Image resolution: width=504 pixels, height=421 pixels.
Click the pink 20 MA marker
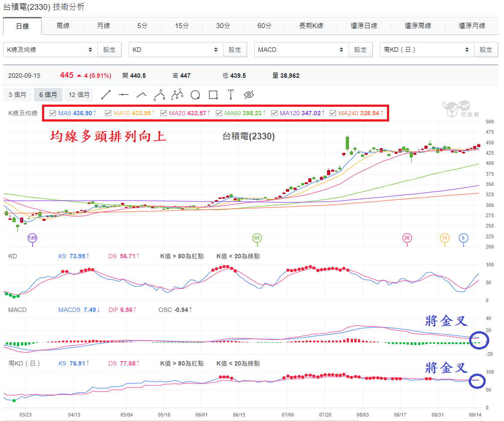407,238
